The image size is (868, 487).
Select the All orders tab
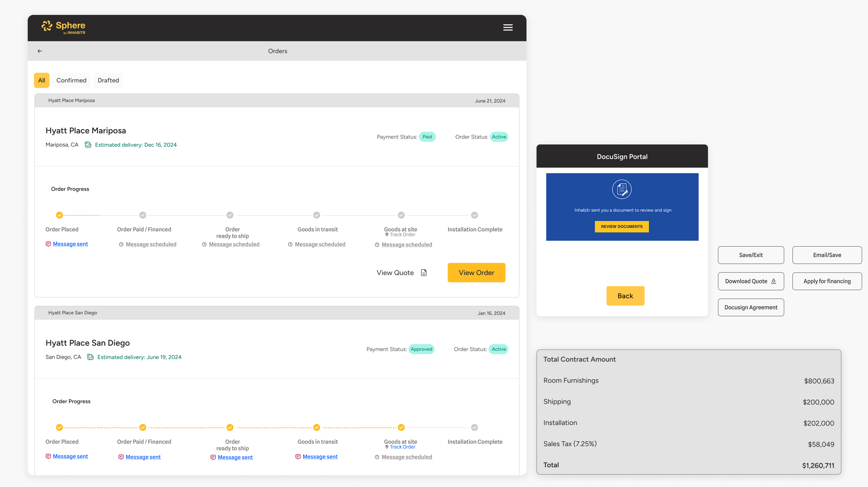42,80
